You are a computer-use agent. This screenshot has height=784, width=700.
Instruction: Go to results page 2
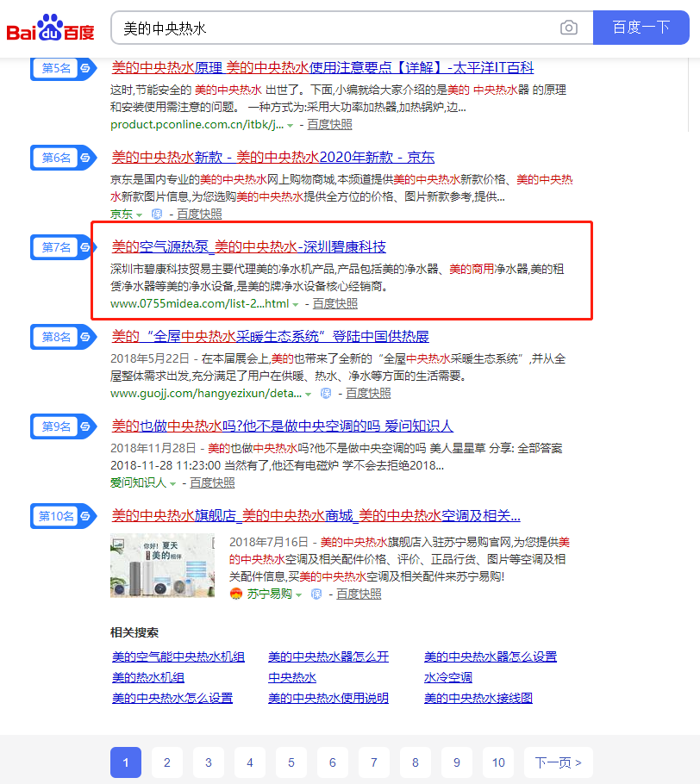(x=167, y=762)
